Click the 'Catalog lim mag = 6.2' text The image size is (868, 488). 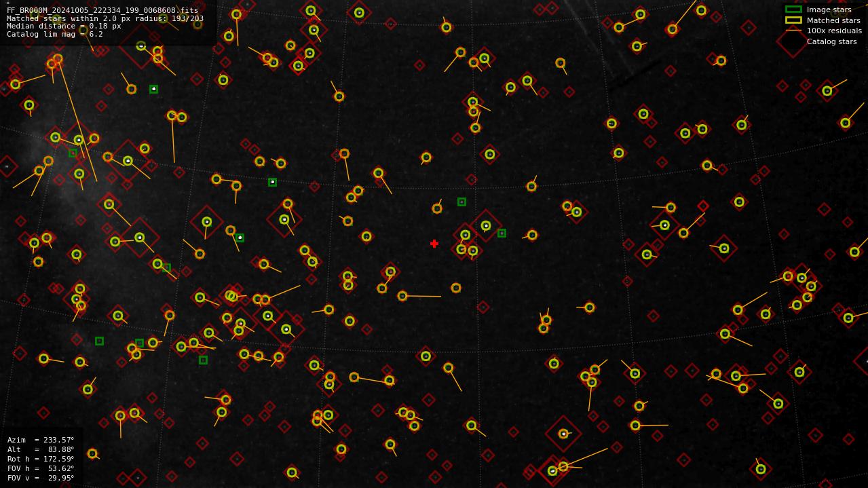pos(55,34)
